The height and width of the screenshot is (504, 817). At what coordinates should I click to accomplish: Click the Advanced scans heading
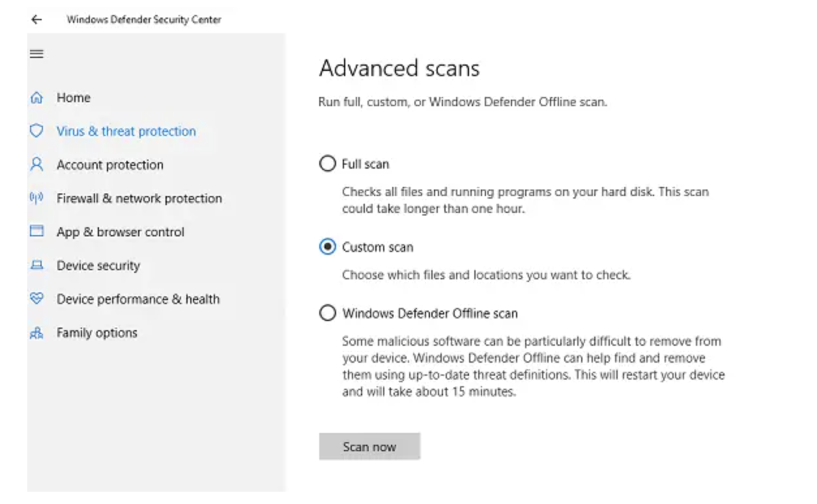click(399, 68)
